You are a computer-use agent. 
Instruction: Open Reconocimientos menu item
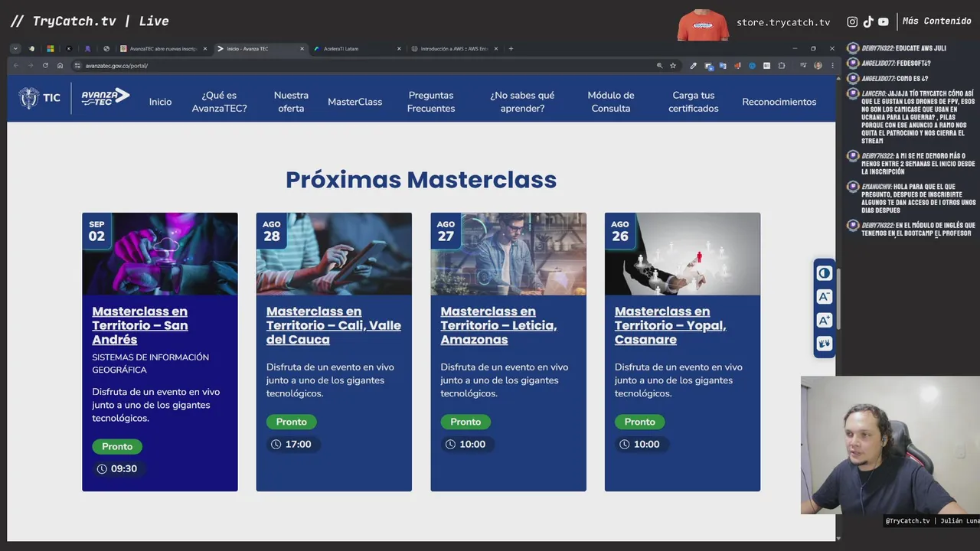pos(779,102)
